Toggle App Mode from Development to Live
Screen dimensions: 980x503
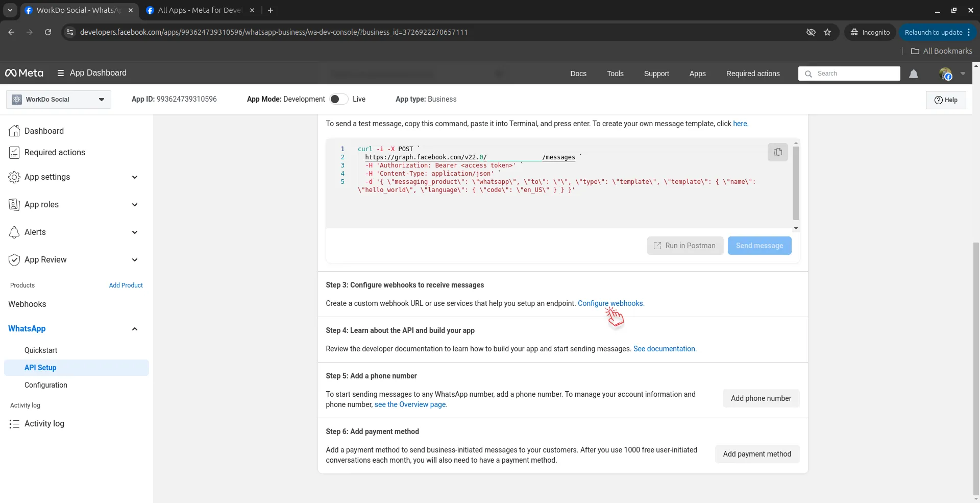pyautogui.click(x=338, y=99)
